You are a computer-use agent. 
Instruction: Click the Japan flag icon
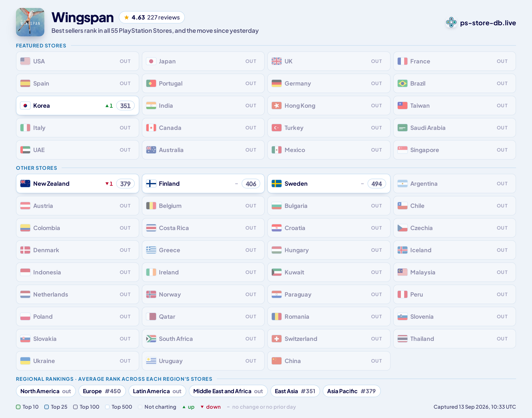(x=151, y=61)
